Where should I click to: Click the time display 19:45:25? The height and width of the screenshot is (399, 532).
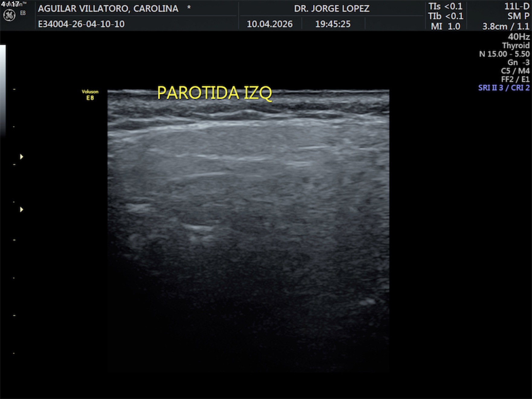click(333, 24)
